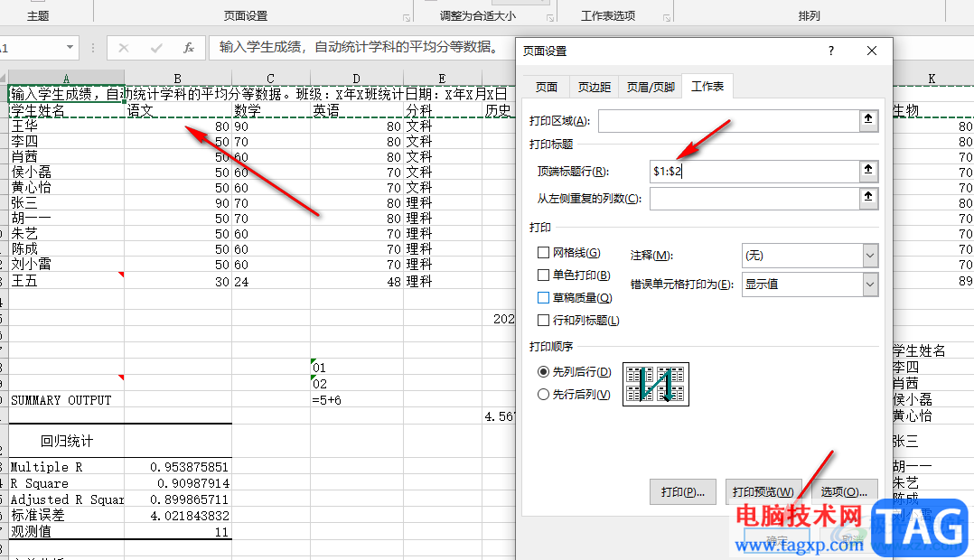Select the 生物 header cell
The height and width of the screenshot is (560, 974).
tap(932, 110)
